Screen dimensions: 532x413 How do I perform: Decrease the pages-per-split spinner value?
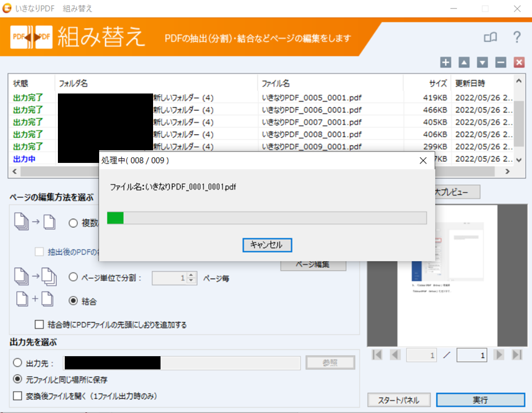click(x=191, y=281)
